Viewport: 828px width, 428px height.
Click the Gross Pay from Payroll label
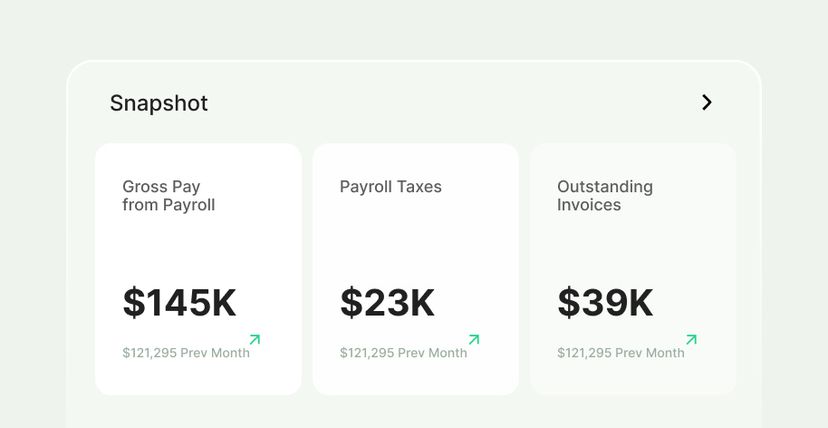click(x=168, y=196)
